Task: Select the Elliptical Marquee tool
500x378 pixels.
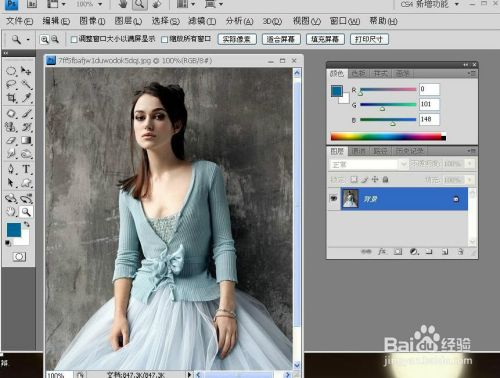Action: click(x=11, y=71)
